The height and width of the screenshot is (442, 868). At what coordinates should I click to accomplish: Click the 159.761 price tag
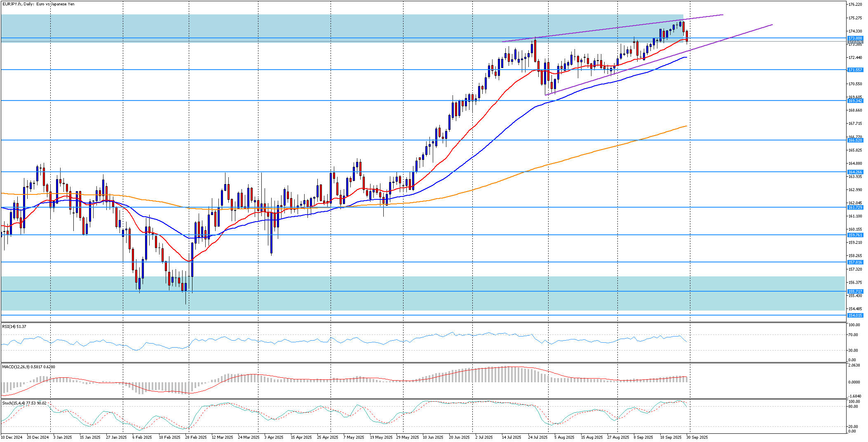click(x=855, y=235)
